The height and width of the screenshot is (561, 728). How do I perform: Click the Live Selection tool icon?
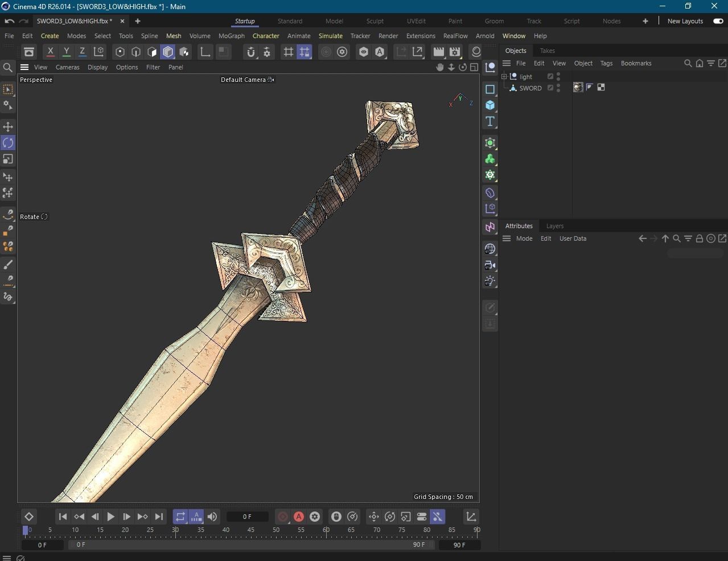8,89
